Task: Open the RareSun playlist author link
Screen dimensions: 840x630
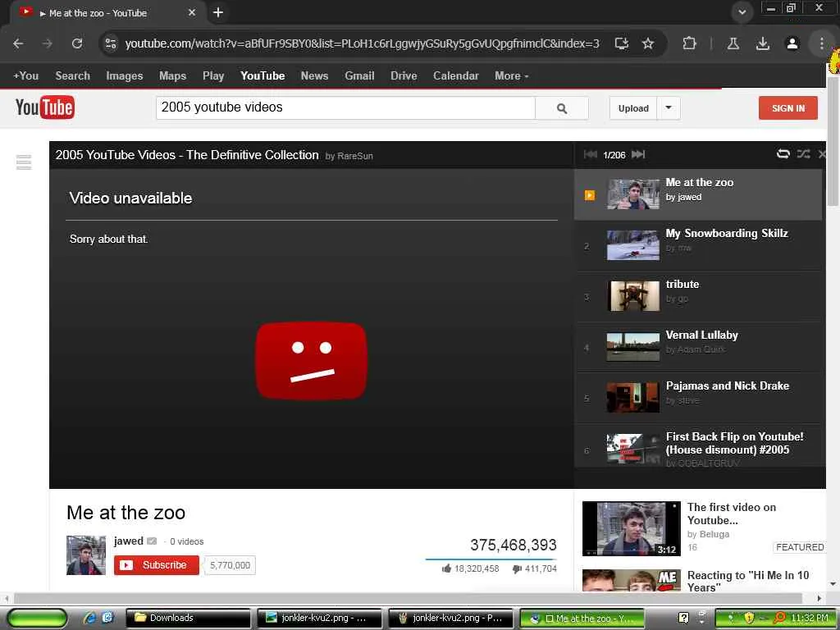Action: tap(355, 156)
